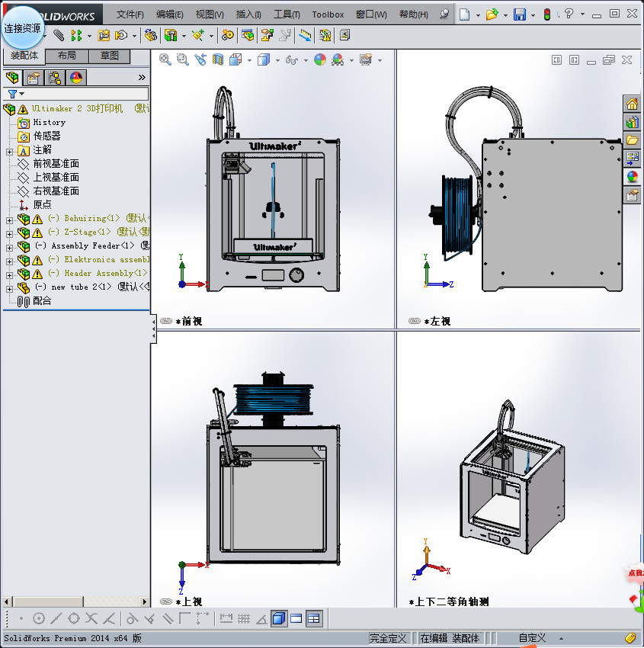Expand the Behuizing<1> component node
This screenshot has height=648, width=644.
point(9,220)
